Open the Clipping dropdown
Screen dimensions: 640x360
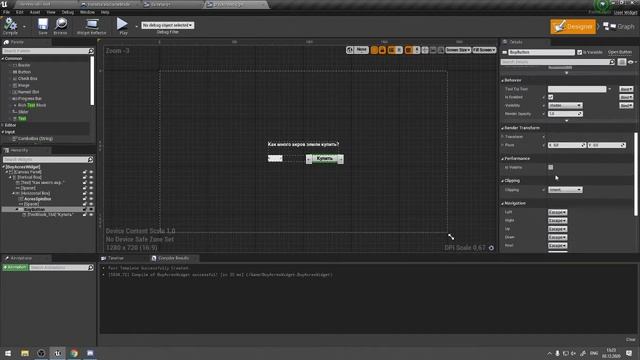[x=565, y=190]
